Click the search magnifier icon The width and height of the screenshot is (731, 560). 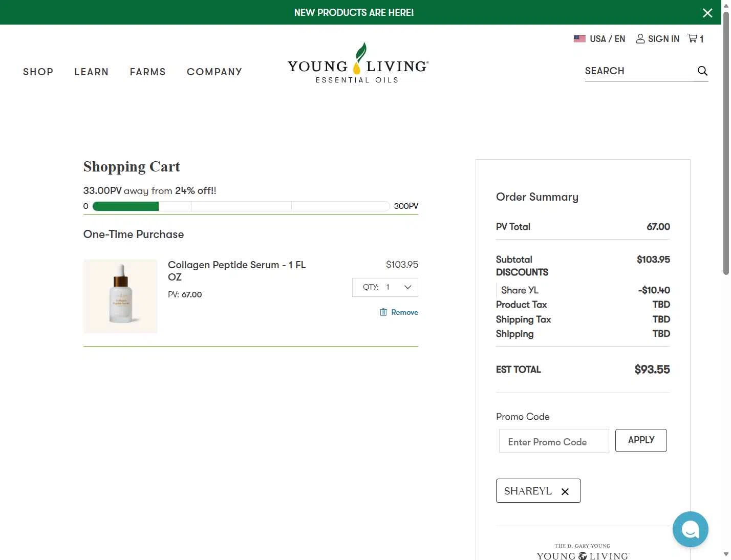point(702,71)
